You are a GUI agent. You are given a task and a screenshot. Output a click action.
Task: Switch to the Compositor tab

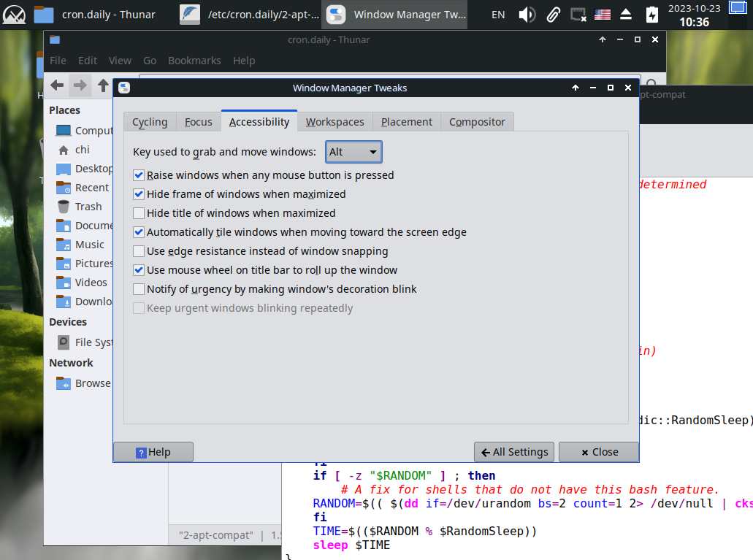(x=477, y=122)
